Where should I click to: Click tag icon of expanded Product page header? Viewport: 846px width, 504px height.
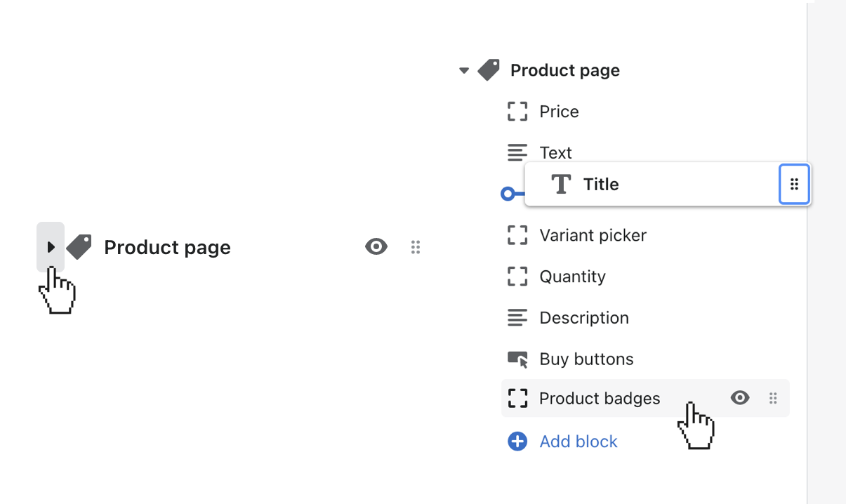pyautogui.click(x=489, y=69)
